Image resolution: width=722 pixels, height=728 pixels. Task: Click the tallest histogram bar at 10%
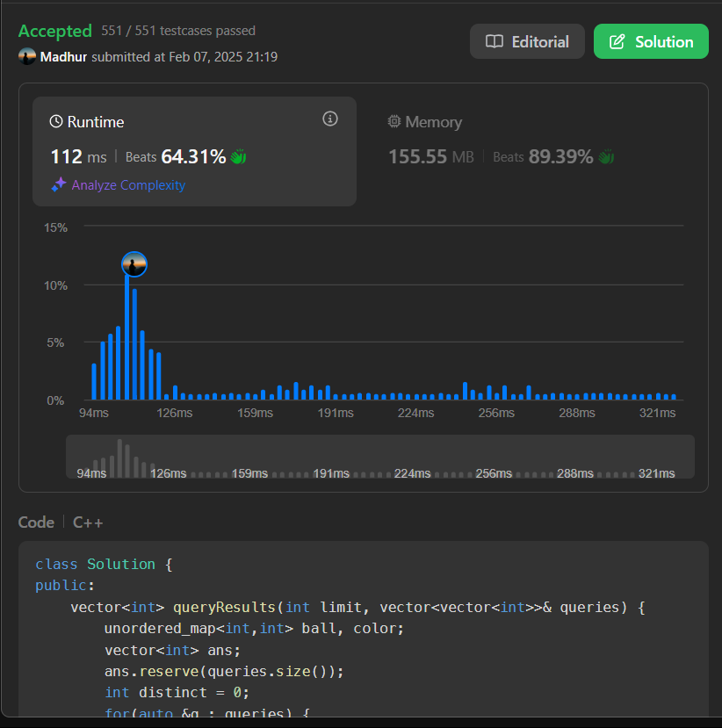[126, 337]
